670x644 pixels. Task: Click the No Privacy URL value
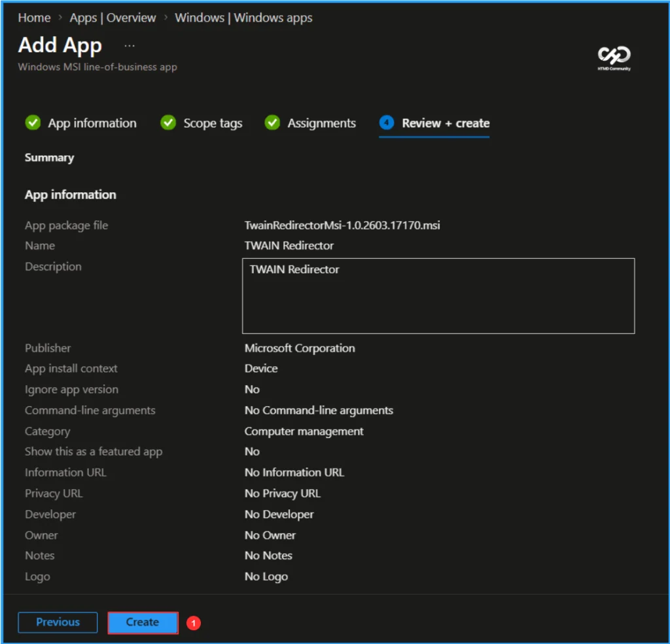pos(283,493)
